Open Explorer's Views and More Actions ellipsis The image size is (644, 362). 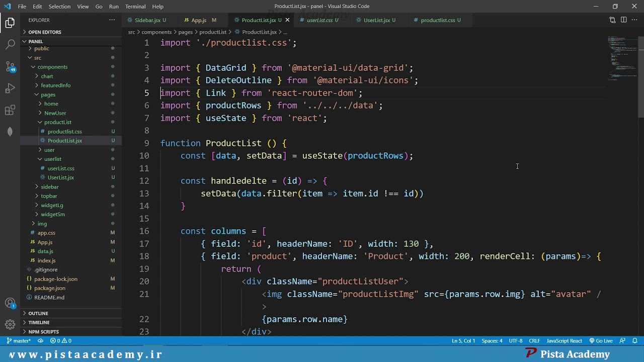click(x=112, y=20)
